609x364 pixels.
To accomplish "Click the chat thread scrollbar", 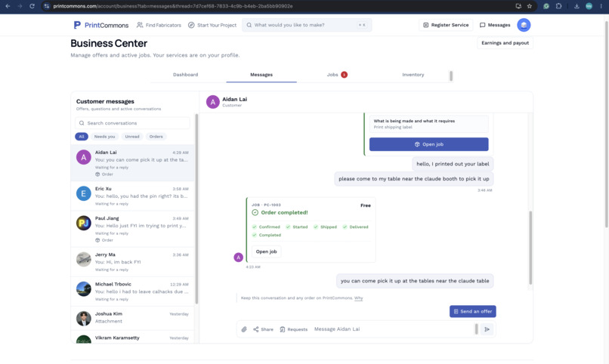I will coord(530,248).
